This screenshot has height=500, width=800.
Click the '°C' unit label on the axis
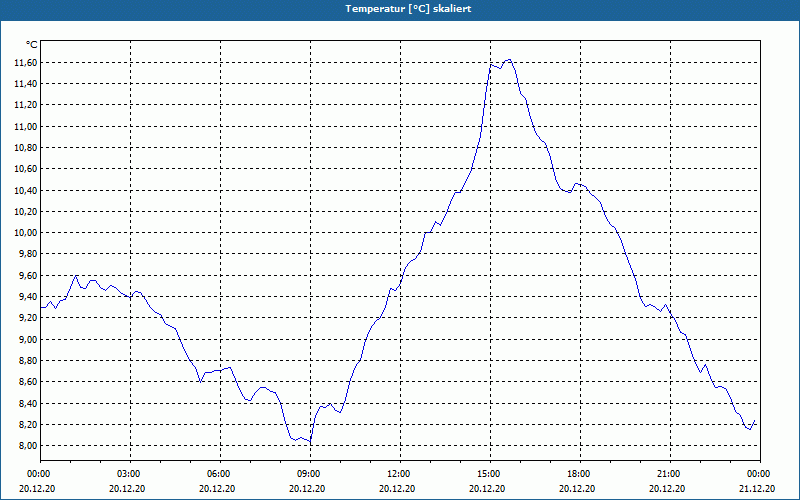pos(32,45)
